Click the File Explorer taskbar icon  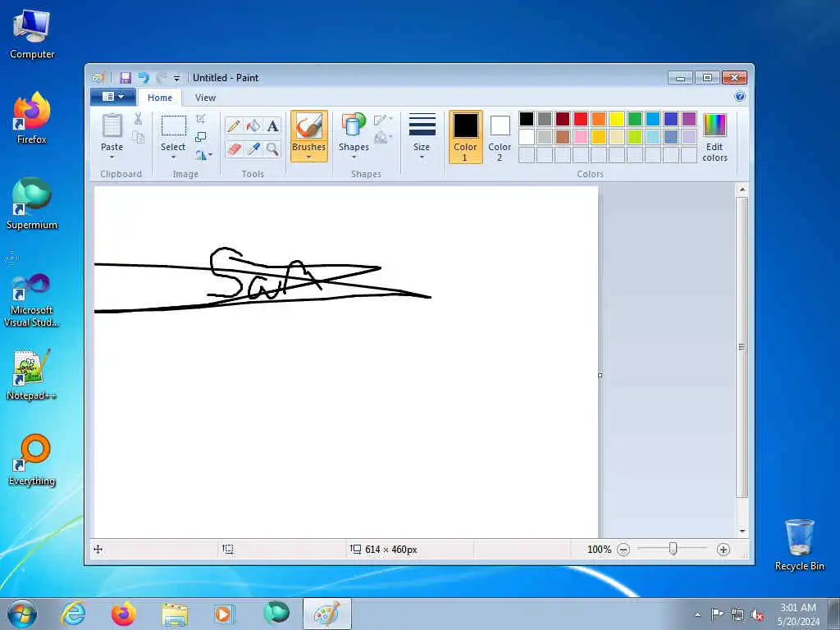pos(175,614)
